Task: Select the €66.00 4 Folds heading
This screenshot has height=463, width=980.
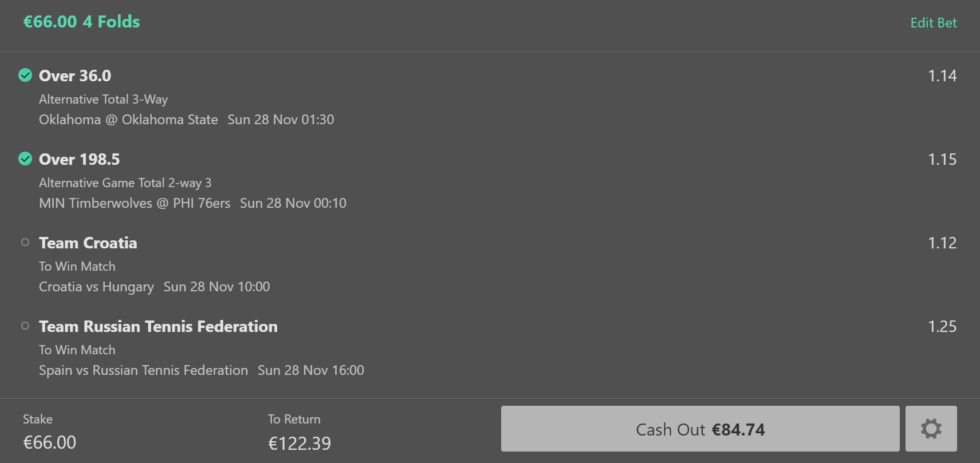Action: point(81,22)
